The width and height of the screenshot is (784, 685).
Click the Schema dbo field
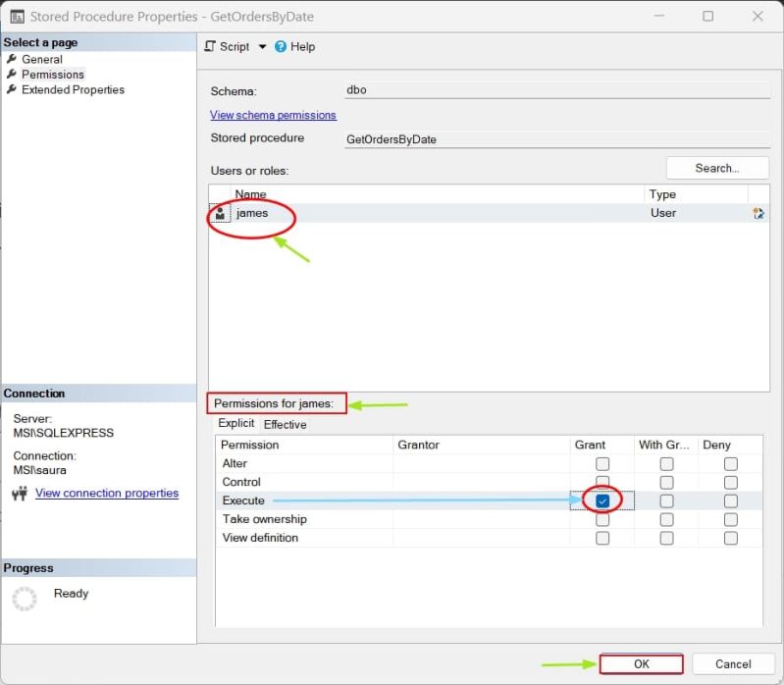[557, 90]
